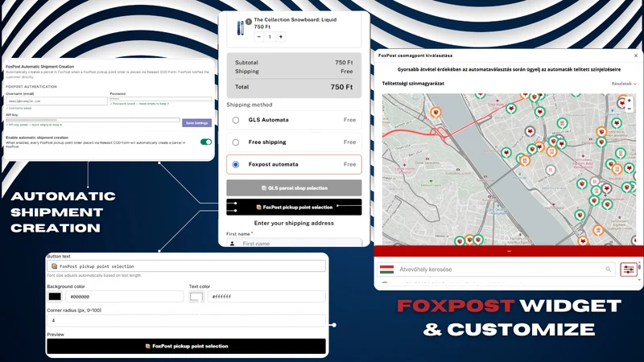The image size is (644, 362).
Task: Zoom out the map with minus
Action: (x=629, y=109)
